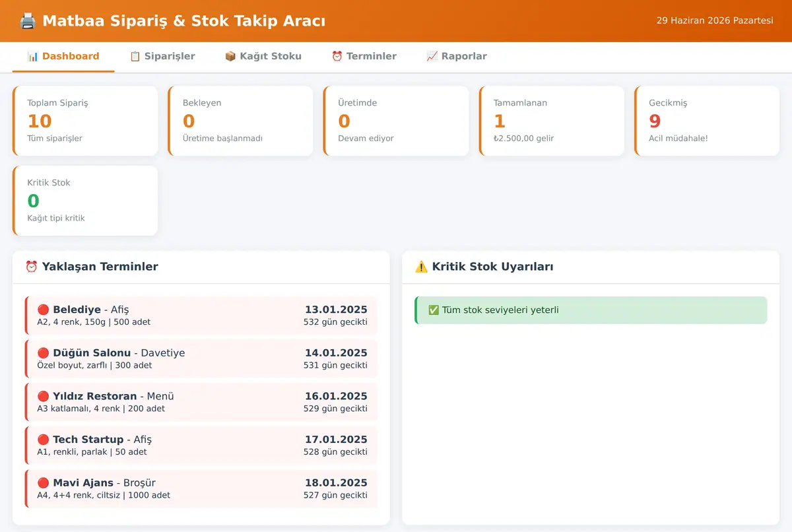Click the "Kritik Stok Uyarıları" heading text
792x532 pixels.
tap(493, 267)
